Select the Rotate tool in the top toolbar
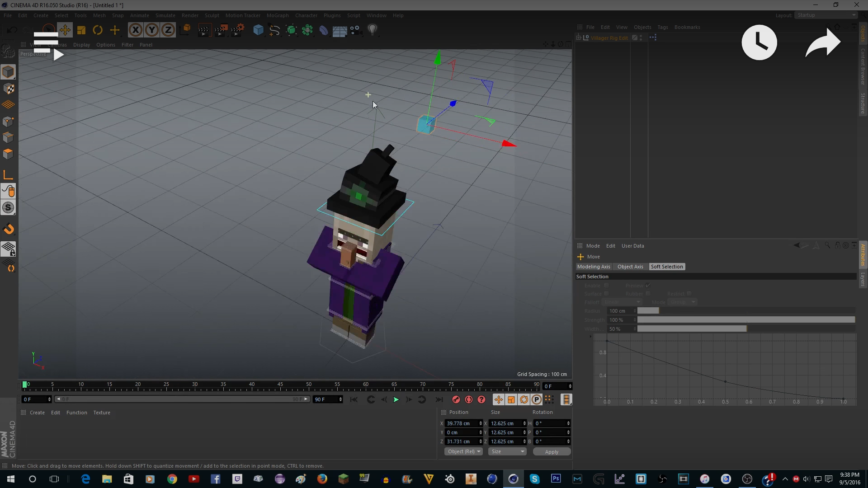The height and width of the screenshot is (488, 868). click(98, 30)
